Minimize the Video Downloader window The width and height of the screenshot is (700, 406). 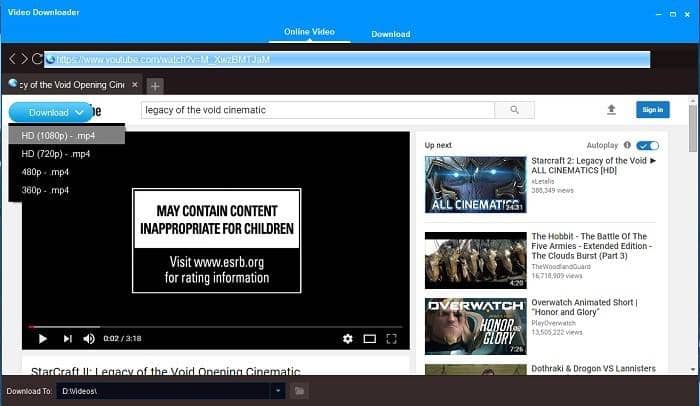coord(658,14)
